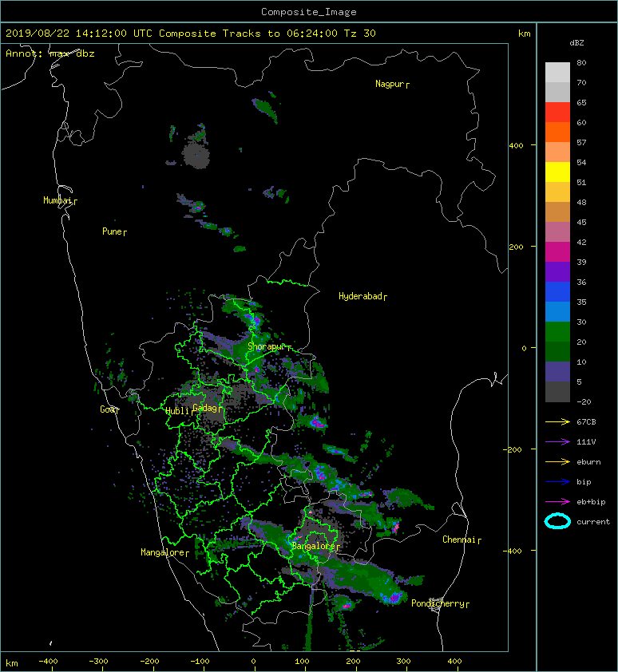
Task: Select the 20 dBZ dark green swatch
Action: [x=557, y=351]
